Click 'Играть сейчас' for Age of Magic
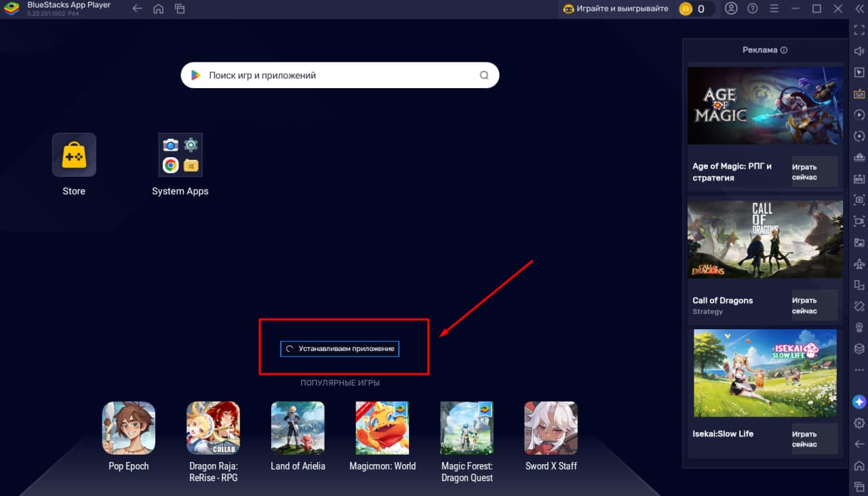868x496 pixels. pos(814,172)
